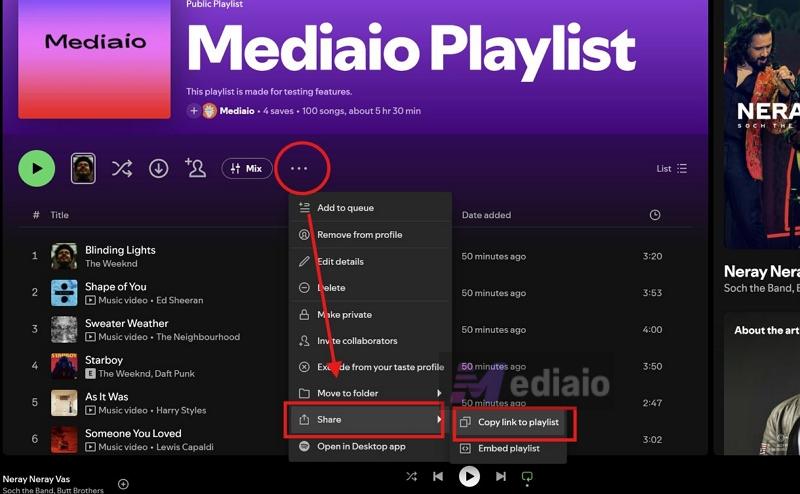The width and height of the screenshot is (800, 494).
Task: Open the Mix button
Action: [x=247, y=168]
